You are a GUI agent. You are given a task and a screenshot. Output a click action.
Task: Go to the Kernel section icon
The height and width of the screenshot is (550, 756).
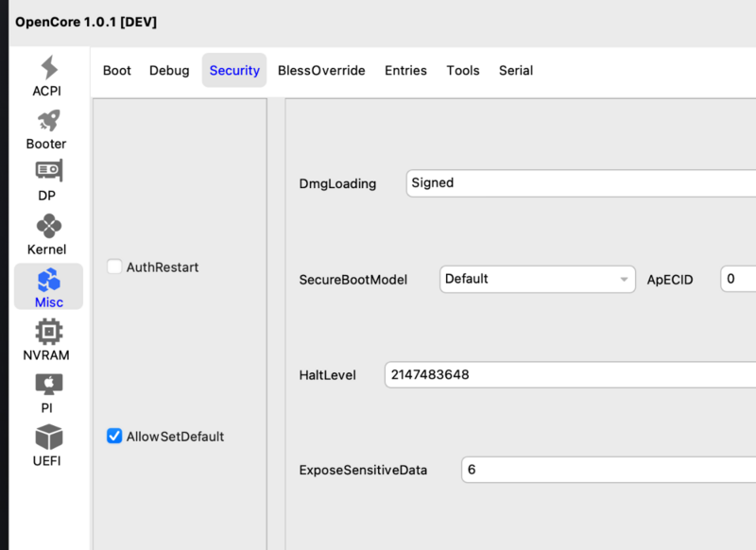coord(49,227)
